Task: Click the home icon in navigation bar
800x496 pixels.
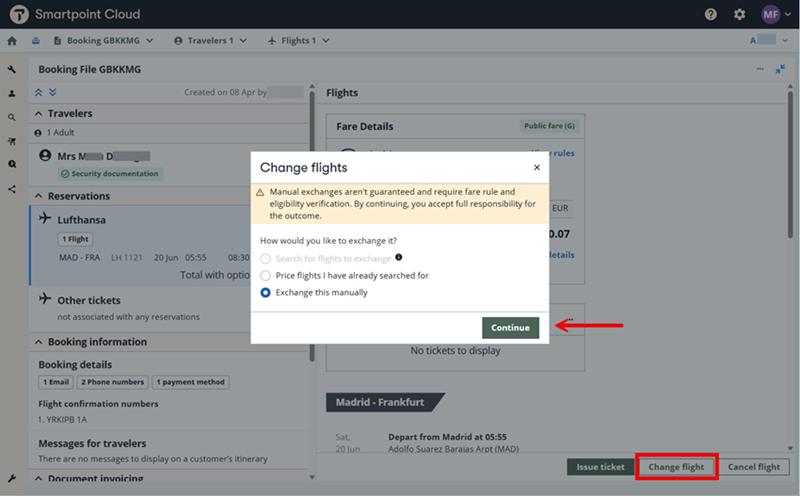Action: coord(12,41)
